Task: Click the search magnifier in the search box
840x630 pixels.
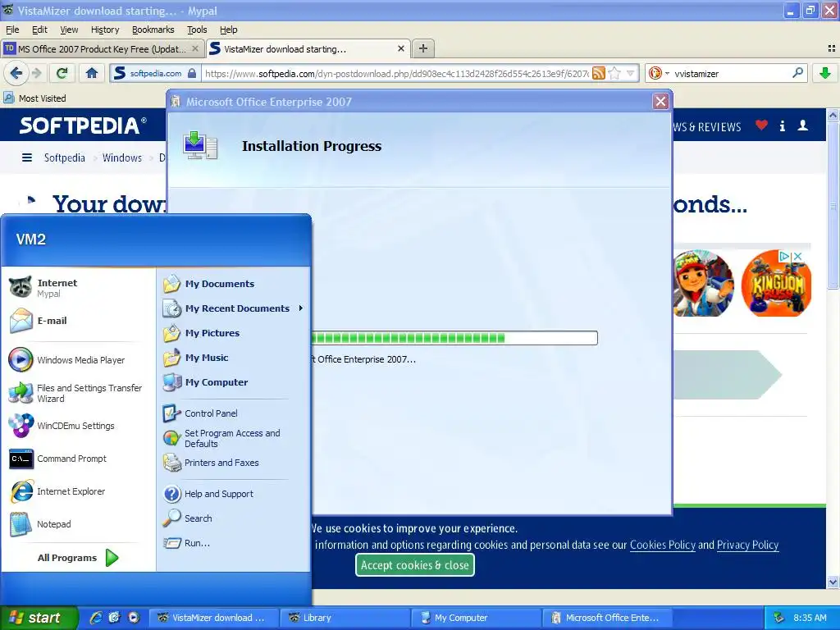Action: click(x=797, y=73)
